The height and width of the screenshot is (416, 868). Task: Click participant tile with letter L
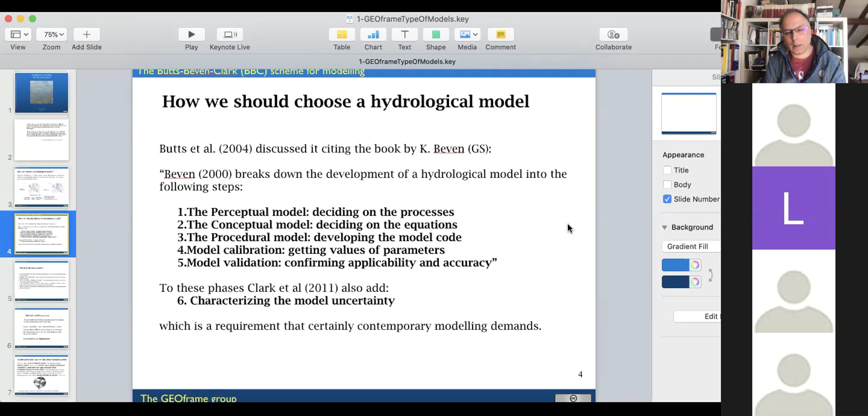click(x=793, y=208)
